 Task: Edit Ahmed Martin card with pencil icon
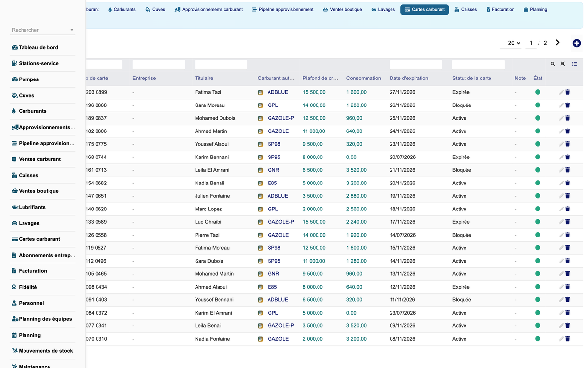click(x=561, y=131)
